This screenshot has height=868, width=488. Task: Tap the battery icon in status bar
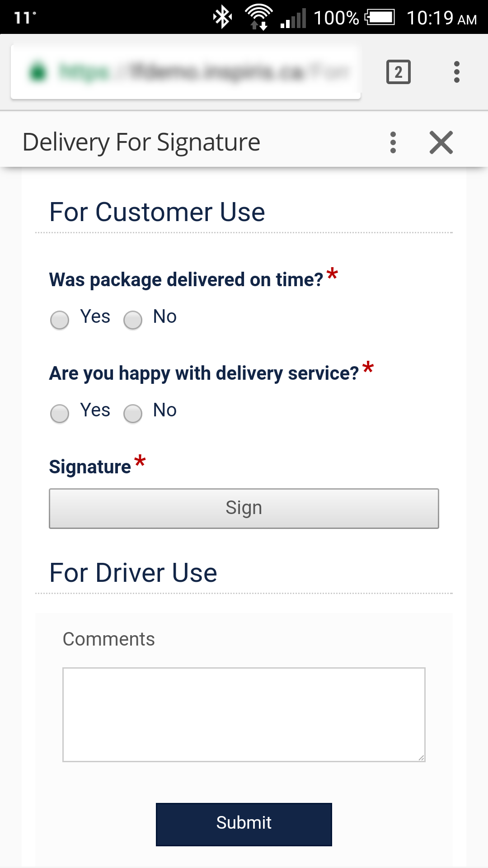[x=380, y=18]
